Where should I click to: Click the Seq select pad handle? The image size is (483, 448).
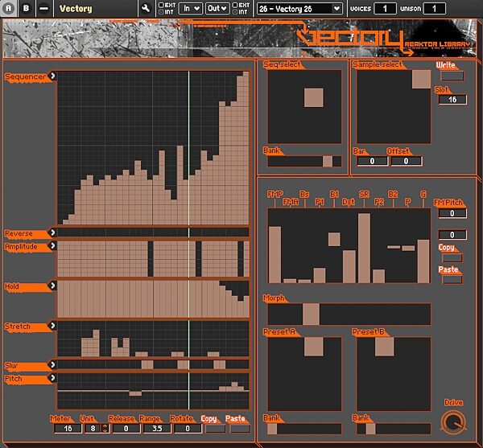pos(314,97)
